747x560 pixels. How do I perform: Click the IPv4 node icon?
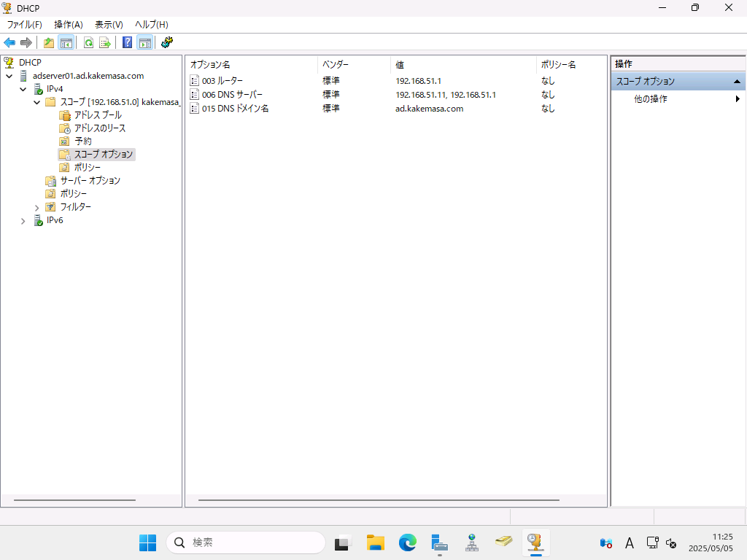(39, 89)
